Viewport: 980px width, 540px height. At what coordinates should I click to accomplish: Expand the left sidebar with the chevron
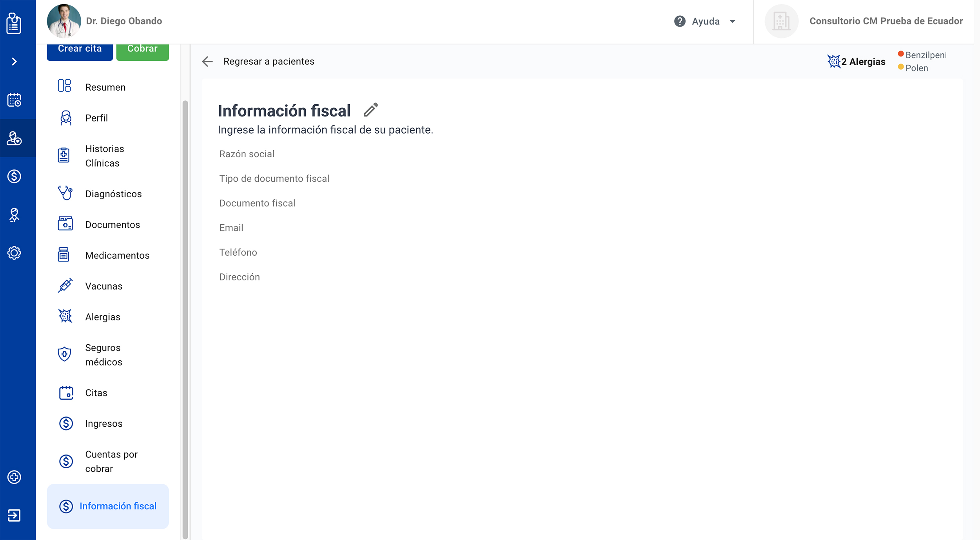pyautogui.click(x=14, y=62)
